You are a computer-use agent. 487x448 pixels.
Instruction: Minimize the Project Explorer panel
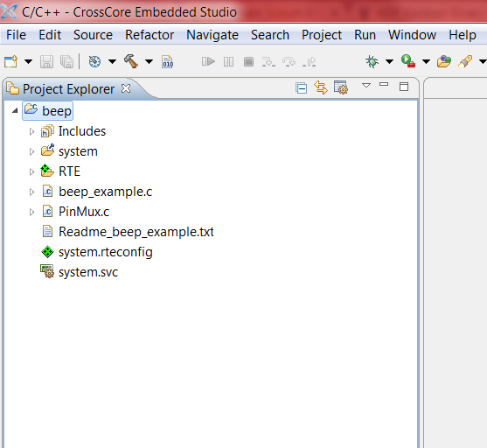point(384,84)
